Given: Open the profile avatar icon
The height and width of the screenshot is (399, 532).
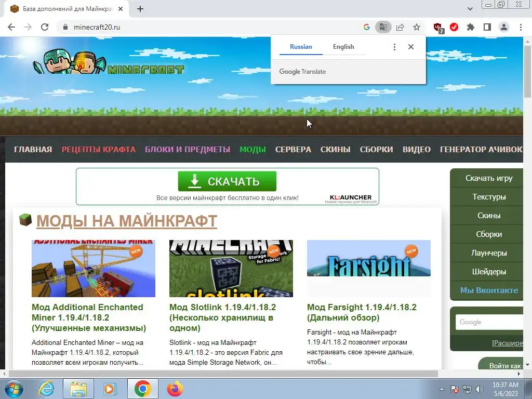Looking at the screenshot, I should pyautogui.click(x=504, y=27).
